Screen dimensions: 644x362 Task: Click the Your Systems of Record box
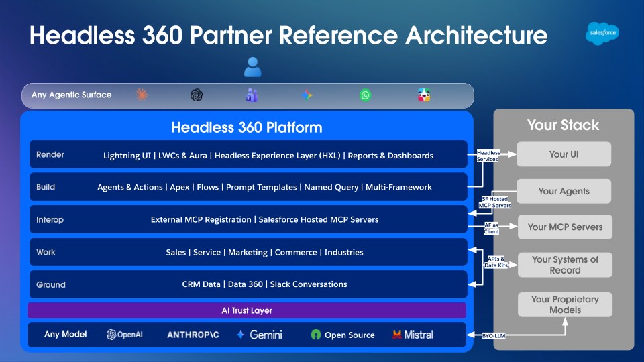pyautogui.click(x=565, y=265)
